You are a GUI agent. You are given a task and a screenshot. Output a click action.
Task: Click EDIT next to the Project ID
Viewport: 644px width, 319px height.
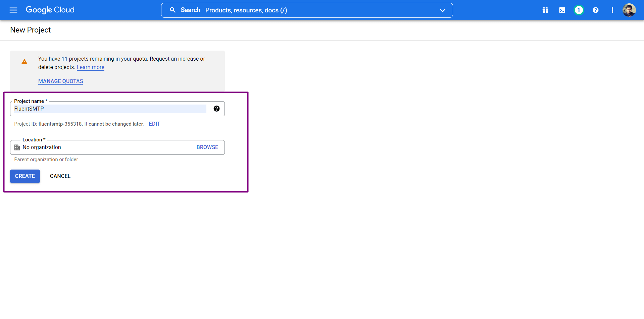click(x=154, y=124)
